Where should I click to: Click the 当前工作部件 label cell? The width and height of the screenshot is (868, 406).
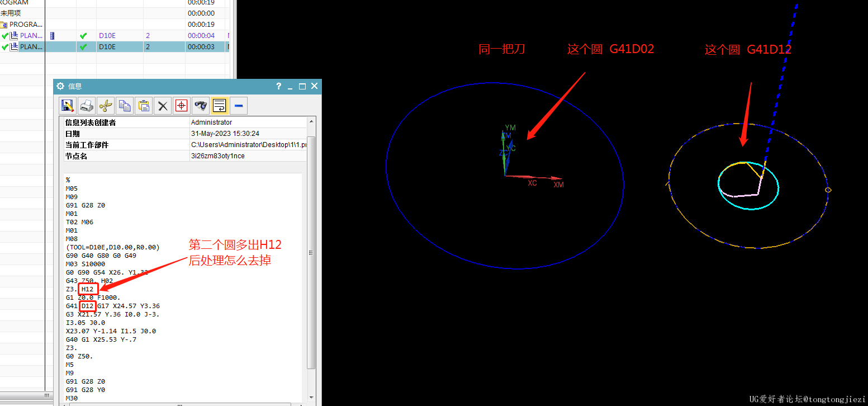tap(126, 145)
